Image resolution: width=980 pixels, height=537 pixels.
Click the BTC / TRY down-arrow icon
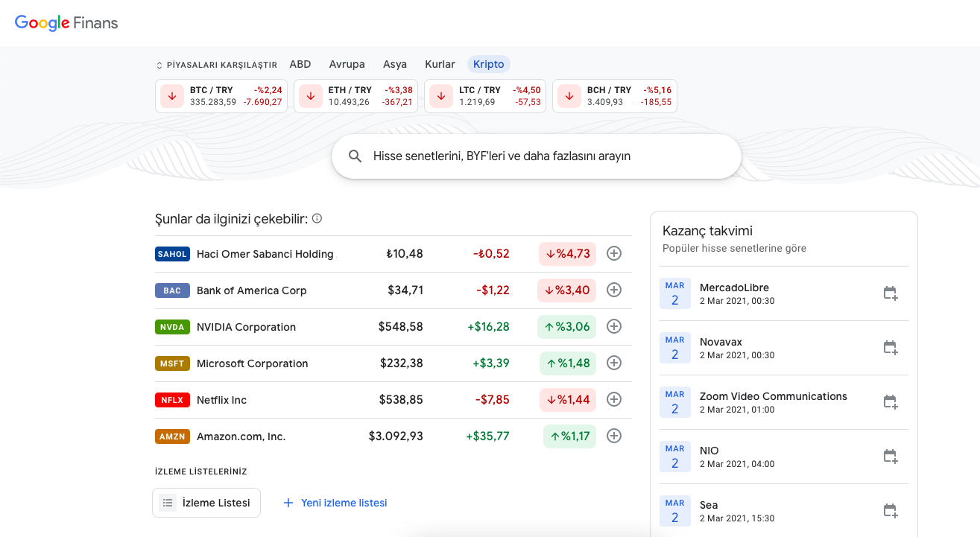pyautogui.click(x=172, y=96)
